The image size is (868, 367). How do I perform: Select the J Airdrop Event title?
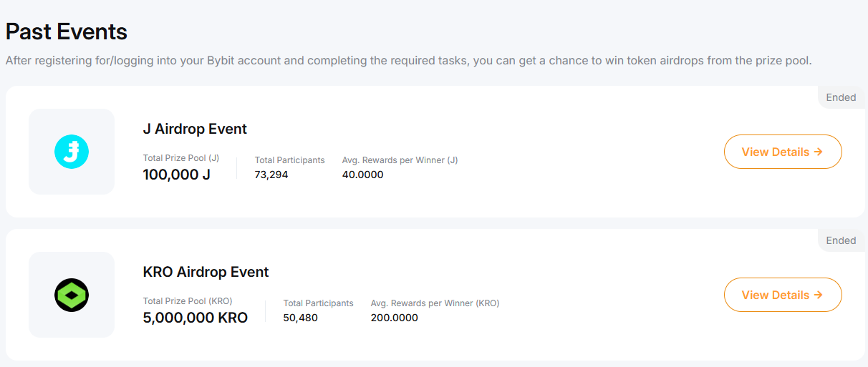195,129
